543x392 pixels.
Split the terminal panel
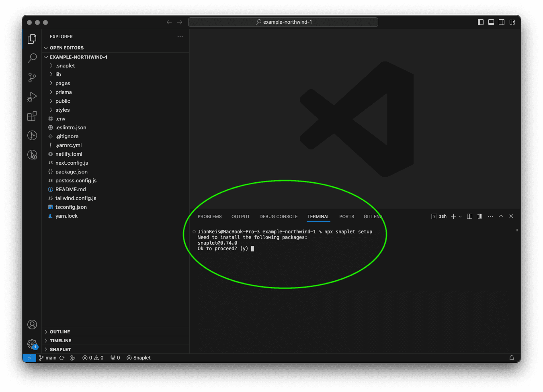point(469,216)
